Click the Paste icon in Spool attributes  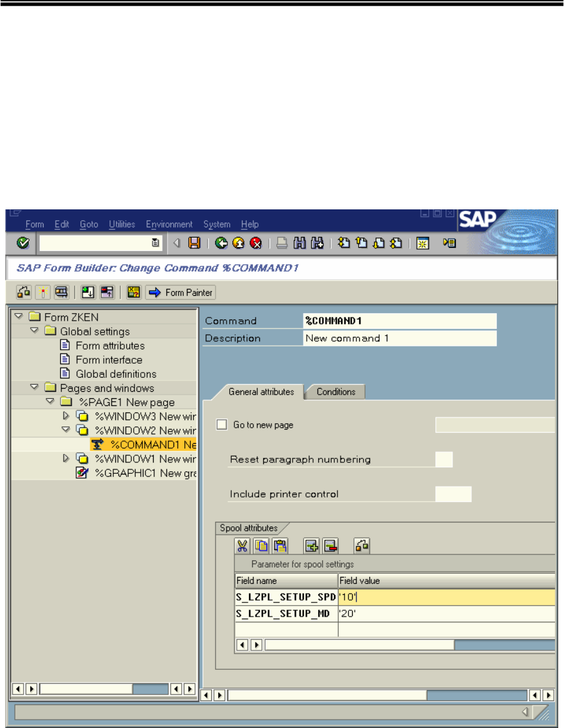pos(280,546)
